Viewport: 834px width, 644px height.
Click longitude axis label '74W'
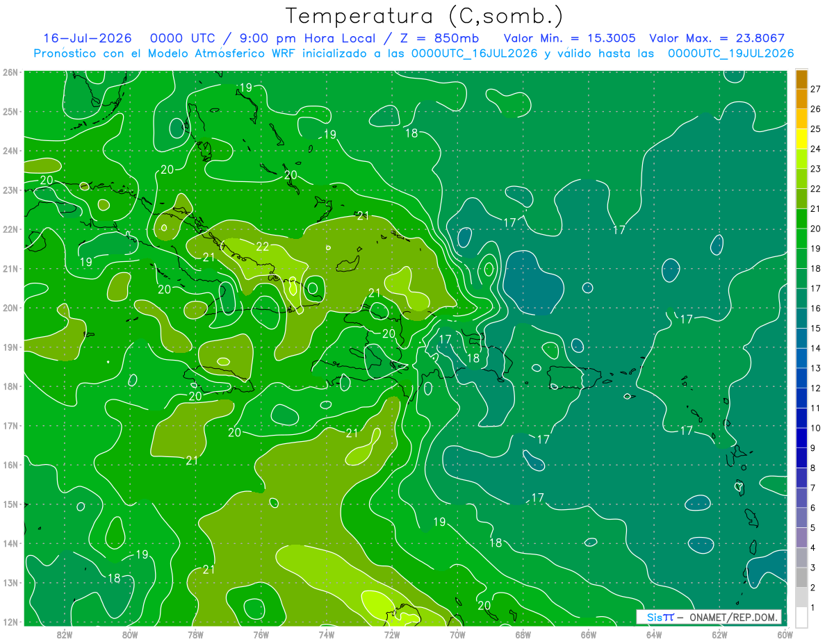326,634
